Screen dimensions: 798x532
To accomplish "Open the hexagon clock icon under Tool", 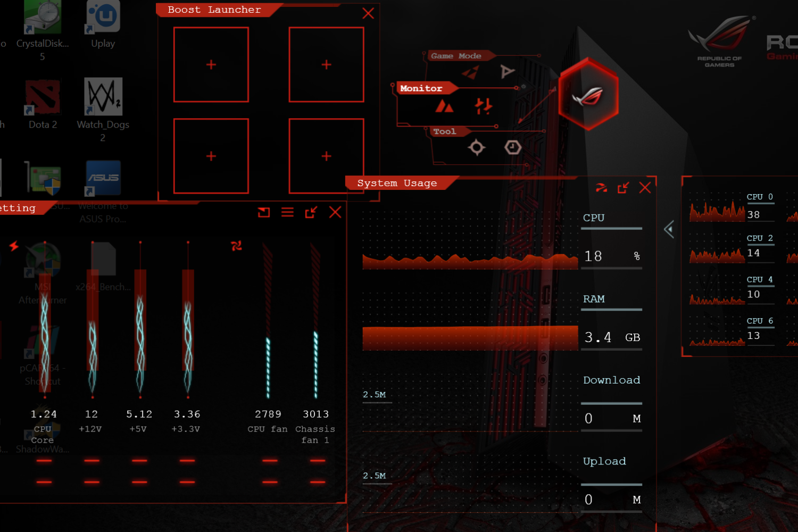I will (513, 147).
